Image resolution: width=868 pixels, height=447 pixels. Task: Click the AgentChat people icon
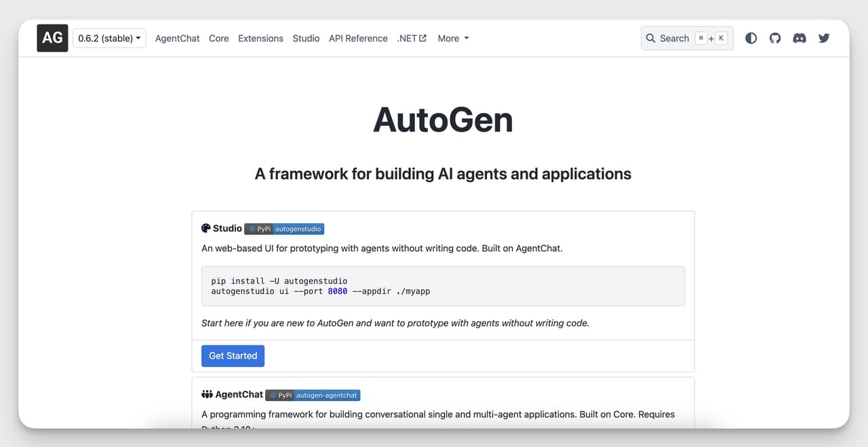coord(207,394)
